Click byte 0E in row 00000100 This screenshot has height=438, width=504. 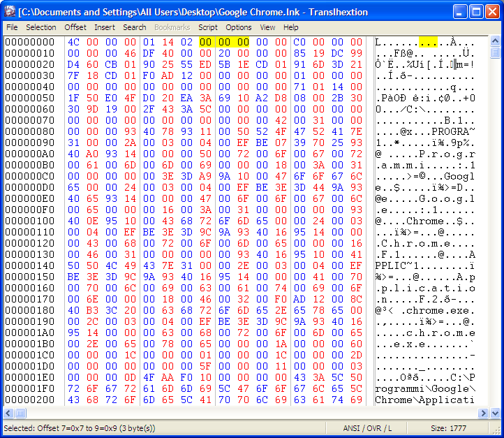click(92, 221)
